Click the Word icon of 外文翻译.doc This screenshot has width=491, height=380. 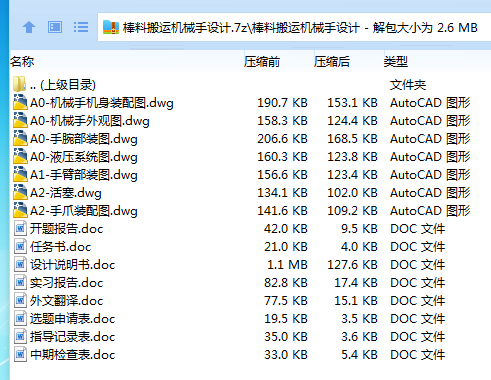pos(20,300)
